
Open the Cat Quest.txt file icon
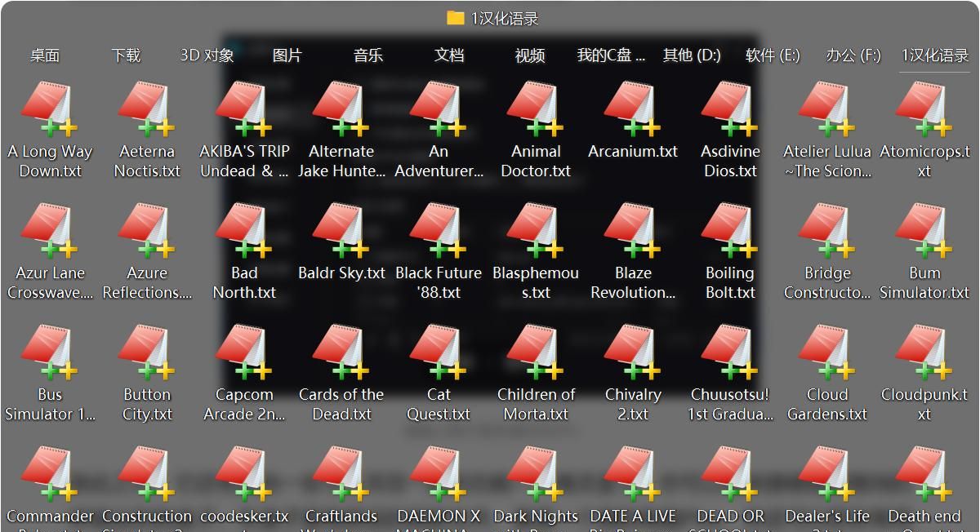(439, 352)
